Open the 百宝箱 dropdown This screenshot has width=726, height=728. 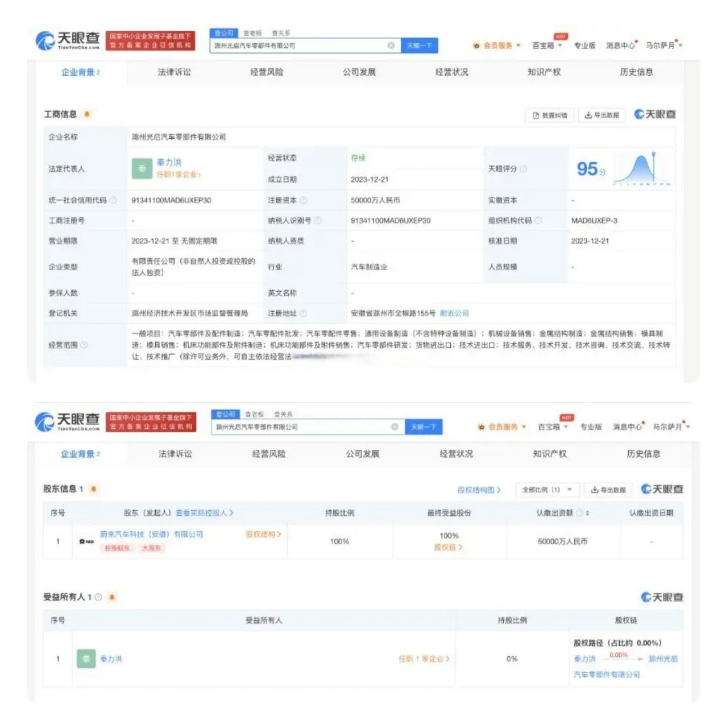545,44
